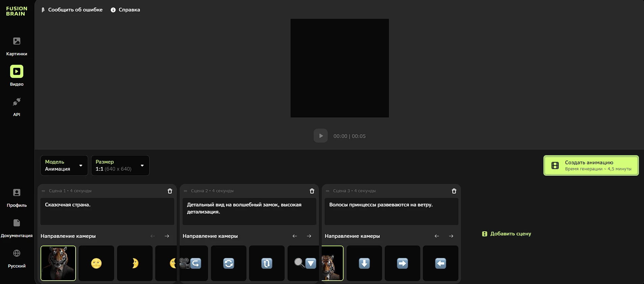The width and height of the screenshot is (644, 284).
Task: Delete Scene 2 with trash icon
Action: 312,191
